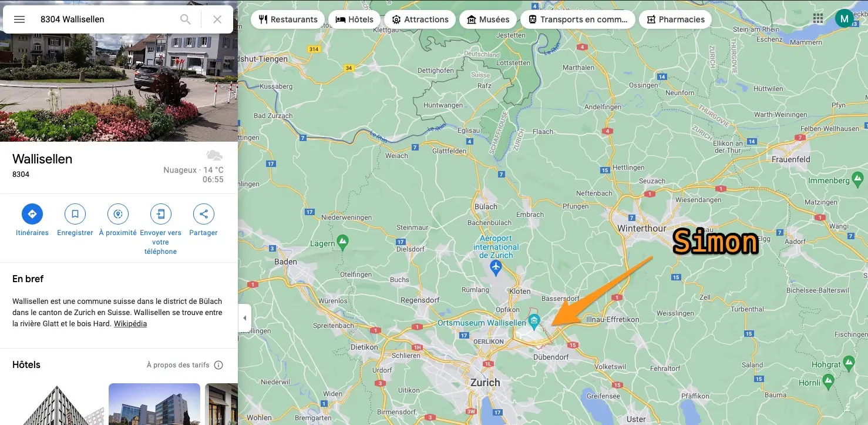Screen dimensions: 868x425
Task: Click the search magnifier icon
Action: pyautogui.click(x=186, y=19)
